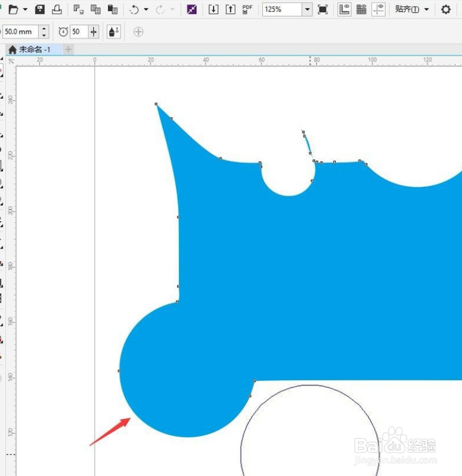This screenshot has height=476, width=462.
Task: Click the Print icon
Action: (x=57, y=10)
